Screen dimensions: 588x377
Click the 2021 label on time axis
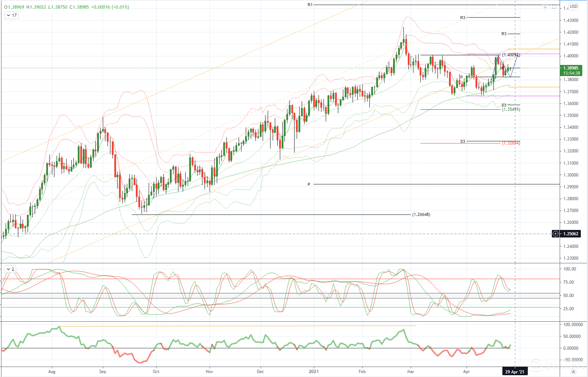coord(314,372)
